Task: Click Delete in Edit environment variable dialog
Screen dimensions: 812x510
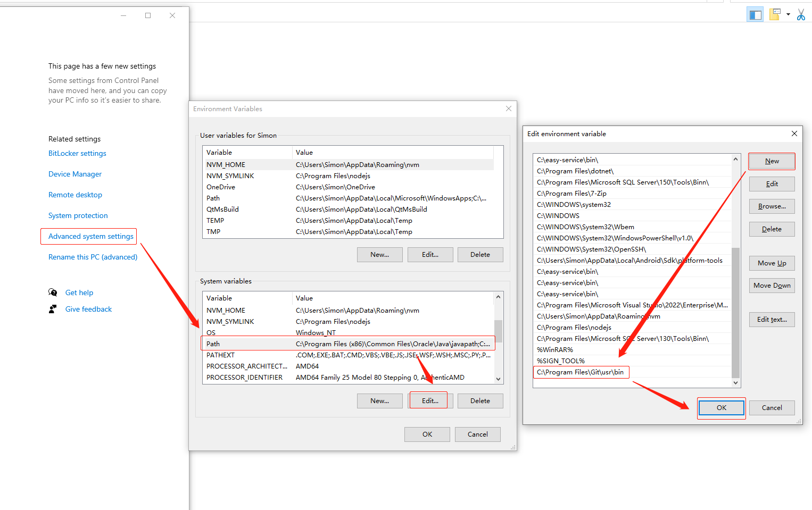Action: tap(772, 229)
